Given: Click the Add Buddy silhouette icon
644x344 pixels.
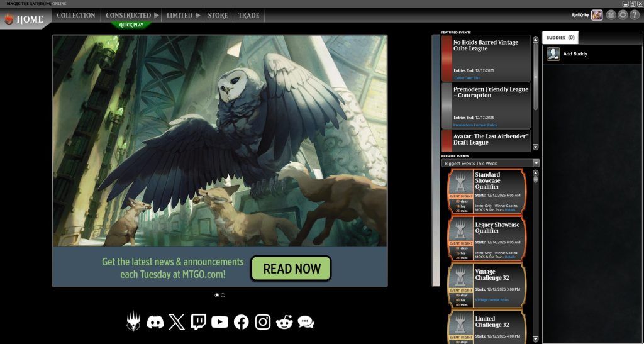Looking at the screenshot, I should 553,54.
